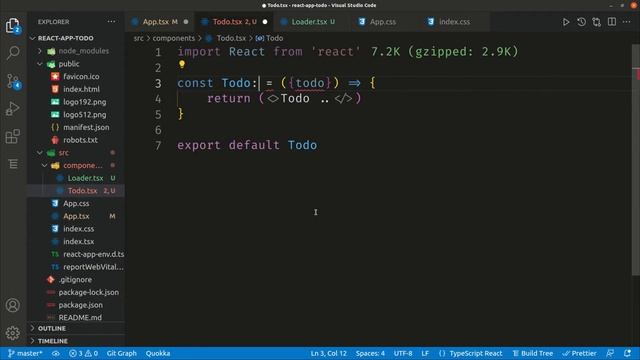Click Ln 3, Col 12 position indicator
640x360 pixels.
[x=328, y=353]
